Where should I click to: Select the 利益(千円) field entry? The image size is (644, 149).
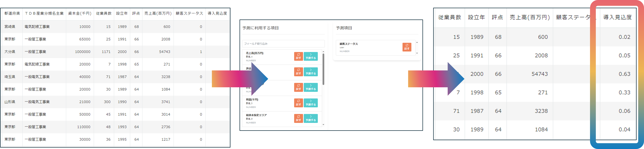coord(282,103)
